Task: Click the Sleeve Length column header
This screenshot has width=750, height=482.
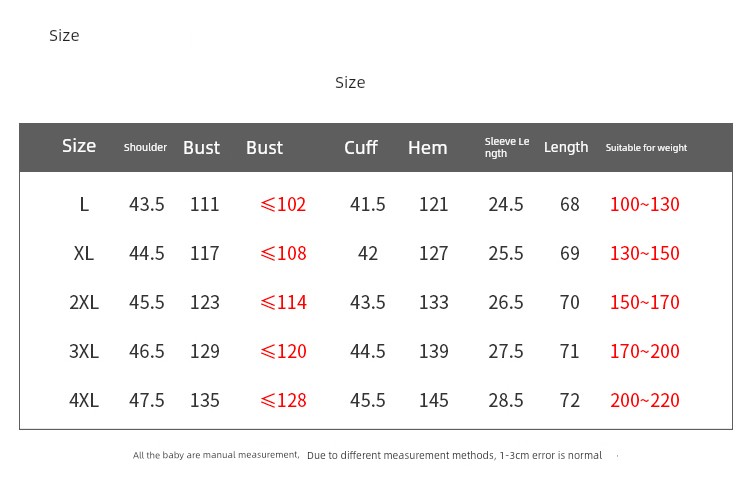Action: tap(506, 148)
